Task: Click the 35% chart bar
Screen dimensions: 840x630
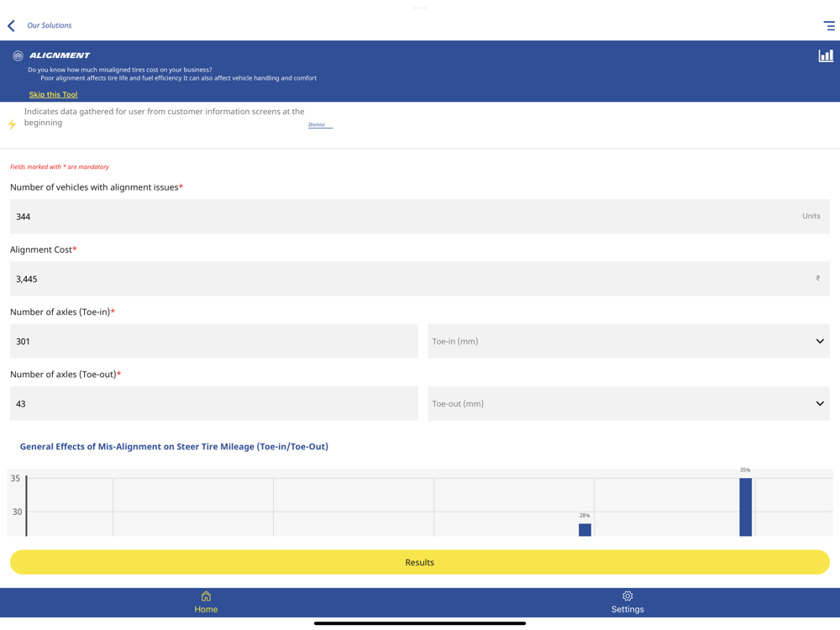Action: tap(745, 507)
